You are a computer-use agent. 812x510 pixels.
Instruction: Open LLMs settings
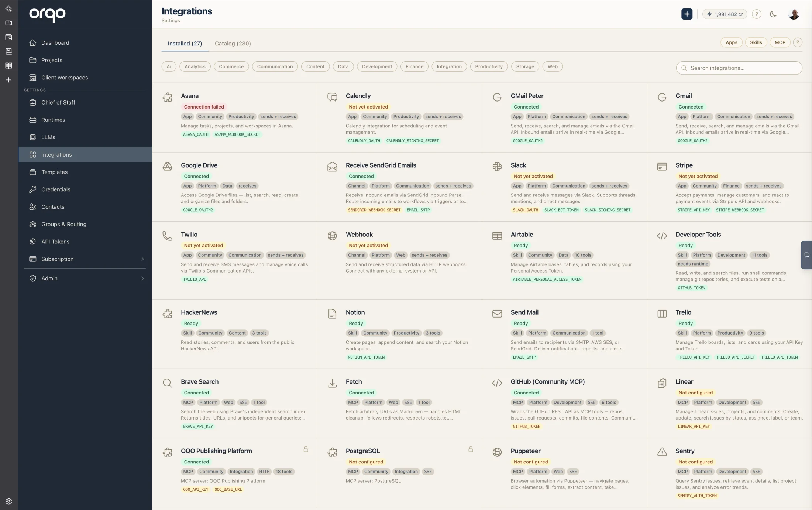click(x=85, y=137)
